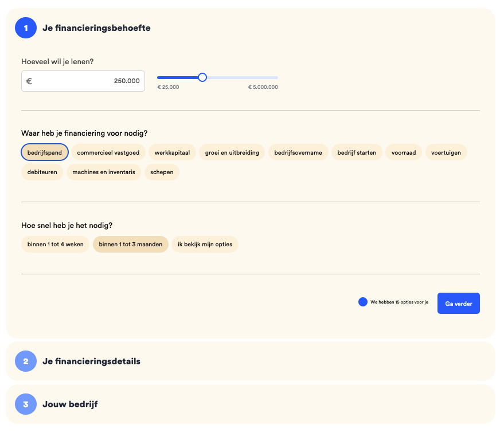Image resolution: width=504 pixels, height=433 pixels.
Task: Click the blue options indicator dot
Action: (363, 302)
